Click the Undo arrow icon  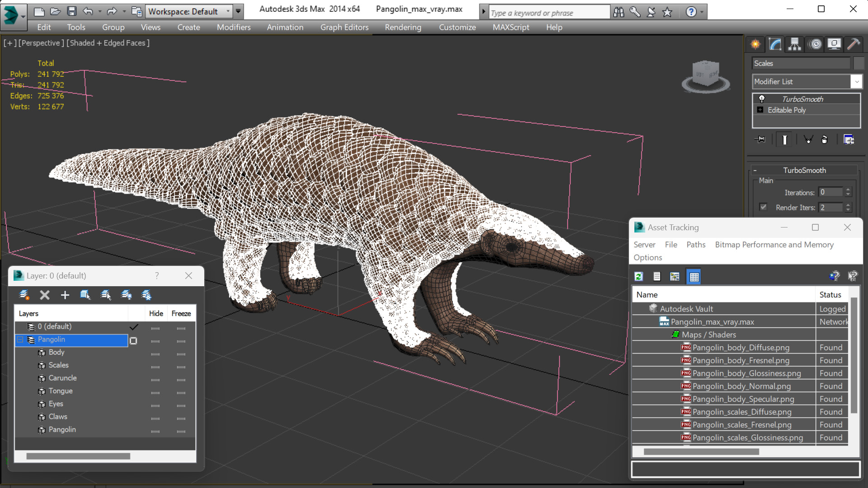88,11
